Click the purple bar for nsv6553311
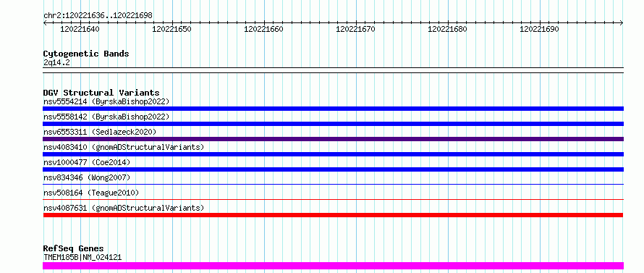Image resolution: width=644 pixels, height=273 pixels. pos(333,139)
